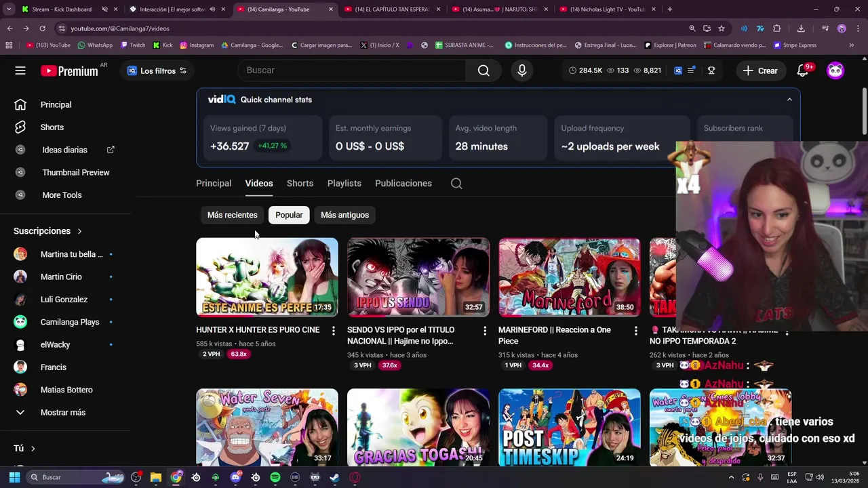Select the Popular filter chip
The image size is (868, 488).
(x=289, y=215)
